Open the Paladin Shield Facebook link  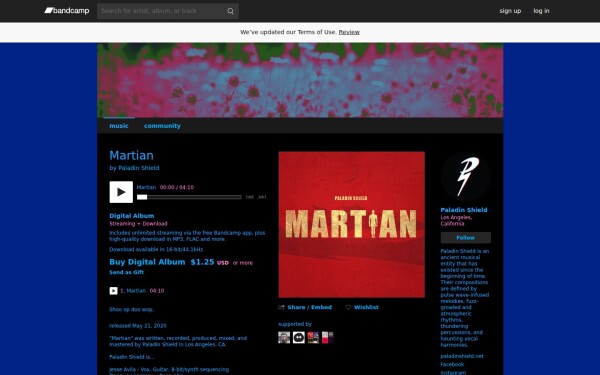[x=452, y=365]
